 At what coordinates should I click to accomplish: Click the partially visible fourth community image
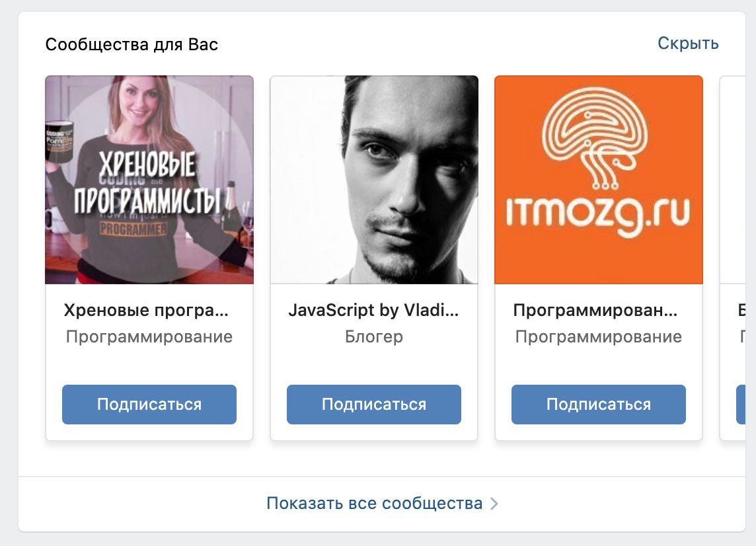(732, 179)
